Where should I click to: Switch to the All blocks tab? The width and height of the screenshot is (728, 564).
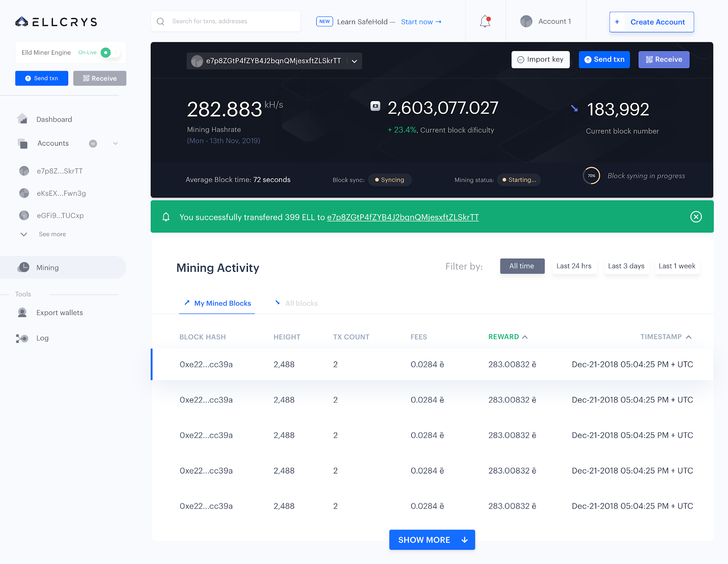pos(301,303)
